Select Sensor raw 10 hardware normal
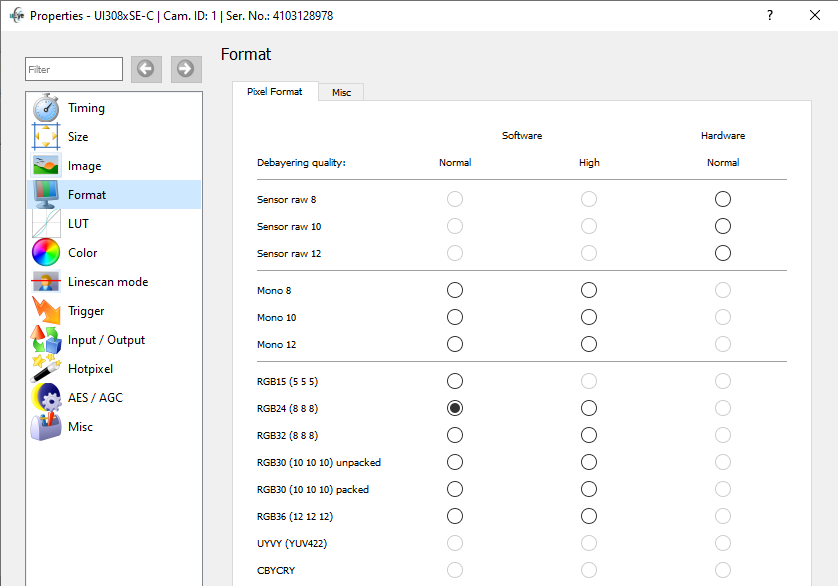The width and height of the screenshot is (838, 586). tap(723, 226)
